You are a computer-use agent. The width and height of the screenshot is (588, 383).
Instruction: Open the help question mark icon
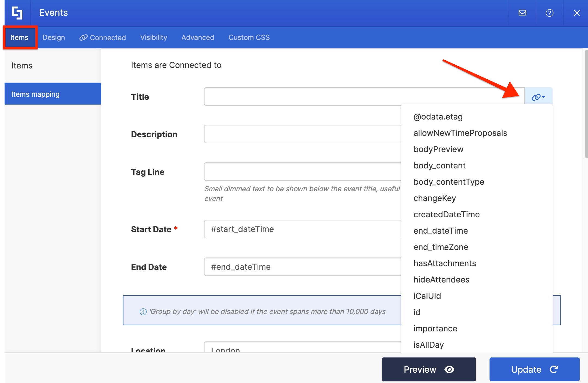(x=549, y=13)
